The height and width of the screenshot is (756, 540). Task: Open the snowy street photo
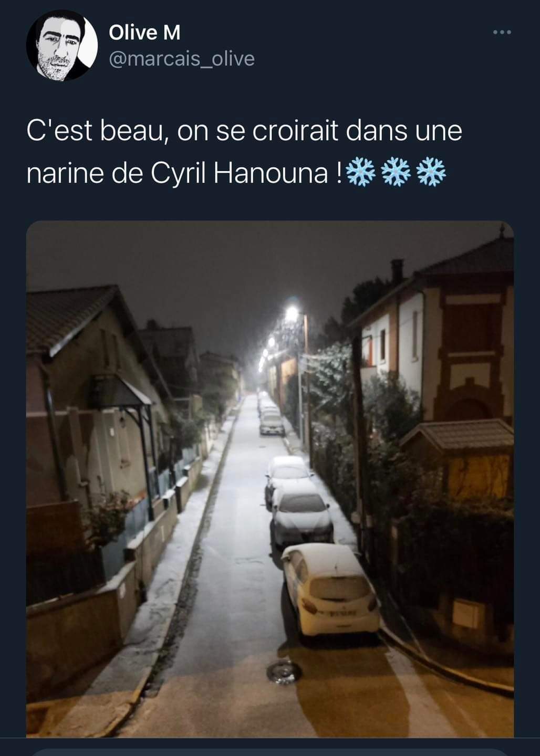click(x=270, y=479)
